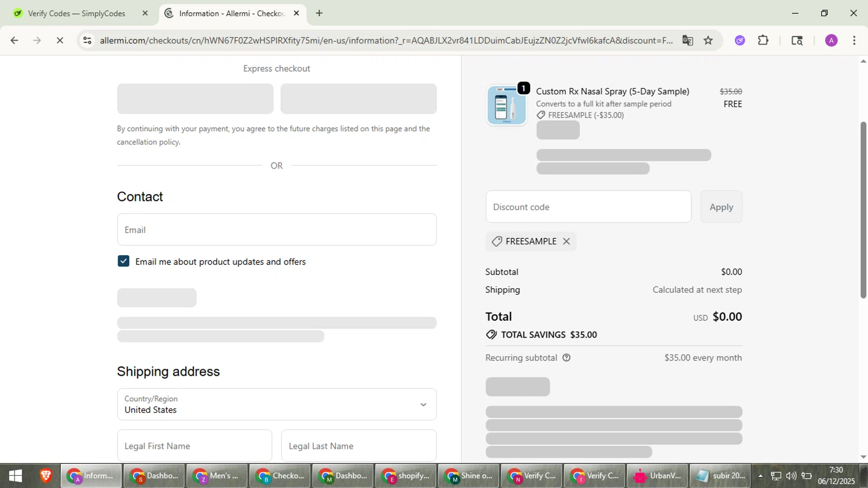Click the scrollbar down arrow
This screenshot has width=868, height=488.
coord(863,457)
